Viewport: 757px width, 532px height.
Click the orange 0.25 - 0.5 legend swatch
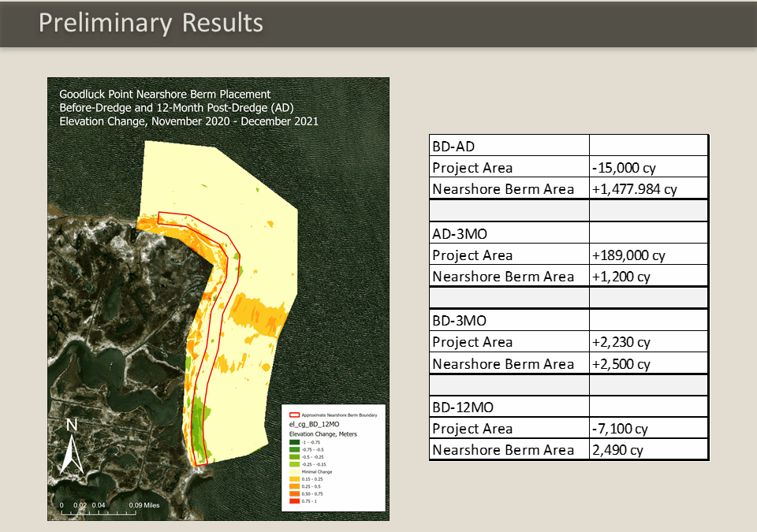(x=296, y=485)
